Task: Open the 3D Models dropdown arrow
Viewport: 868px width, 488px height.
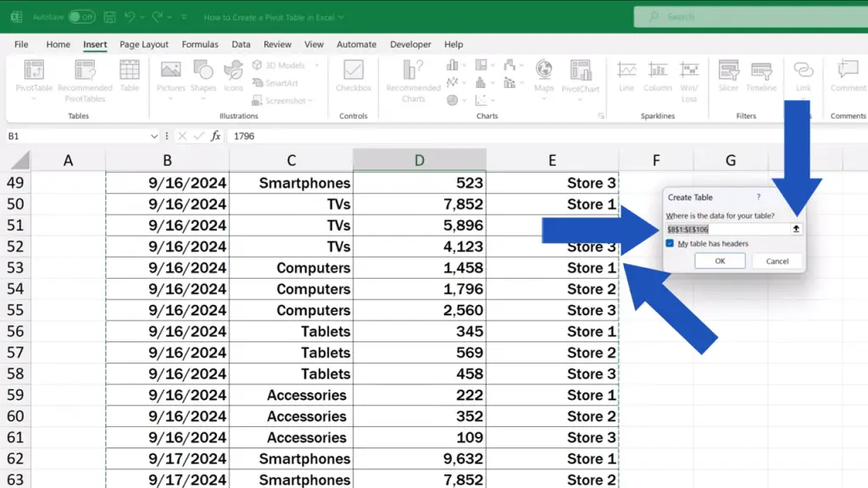Action: click(x=317, y=65)
